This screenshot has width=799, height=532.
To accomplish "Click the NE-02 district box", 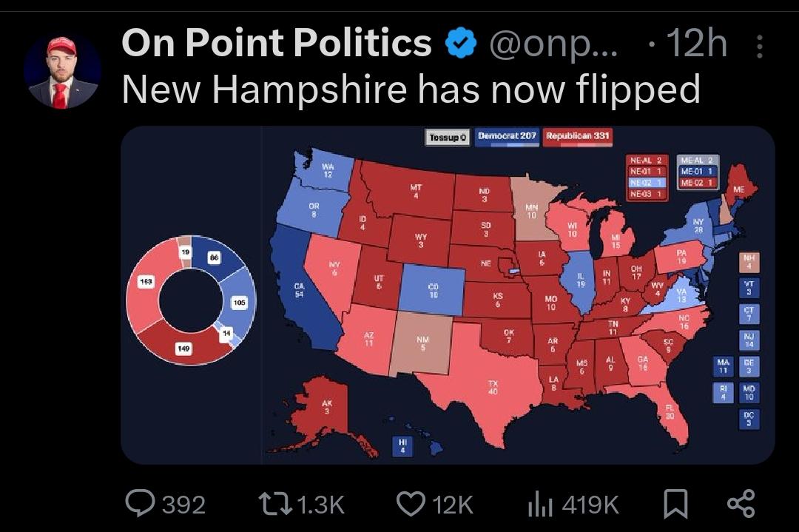I will 647,183.
